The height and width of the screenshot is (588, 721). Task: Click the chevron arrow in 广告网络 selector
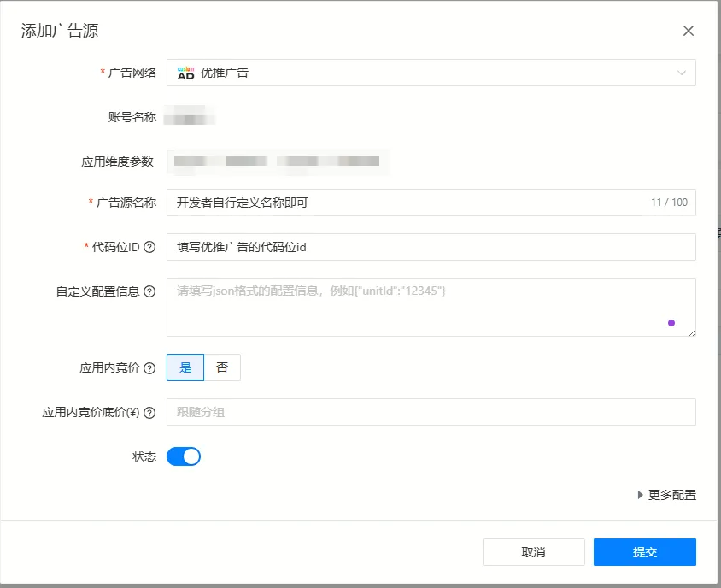[681, 73]
